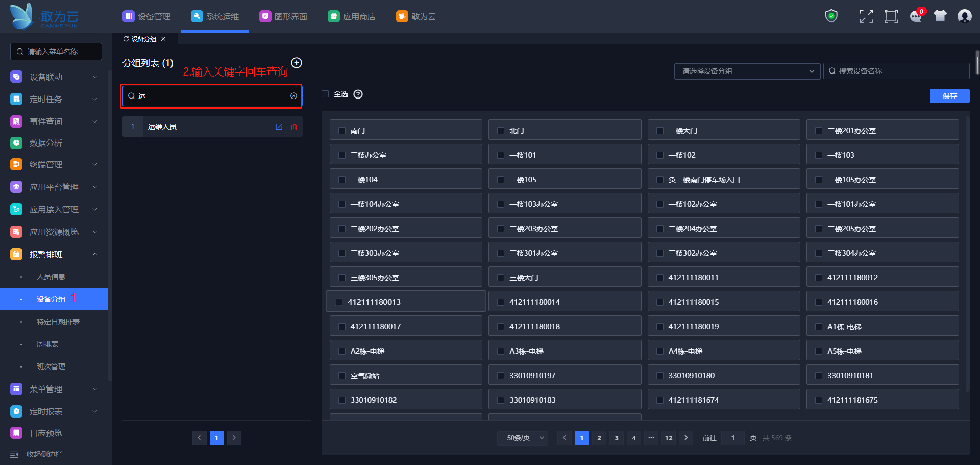Tick the 南门 device checkbox
The image size is (980, 465).
click(342, 131)
